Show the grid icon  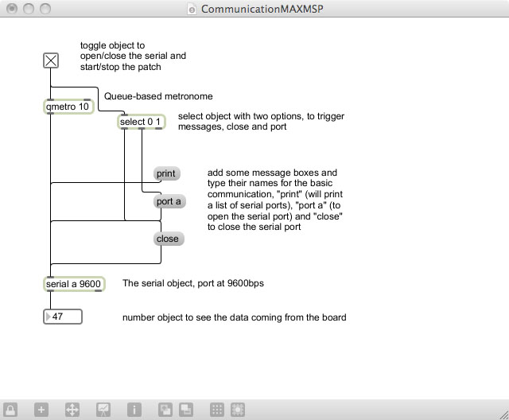pos(216,410)
